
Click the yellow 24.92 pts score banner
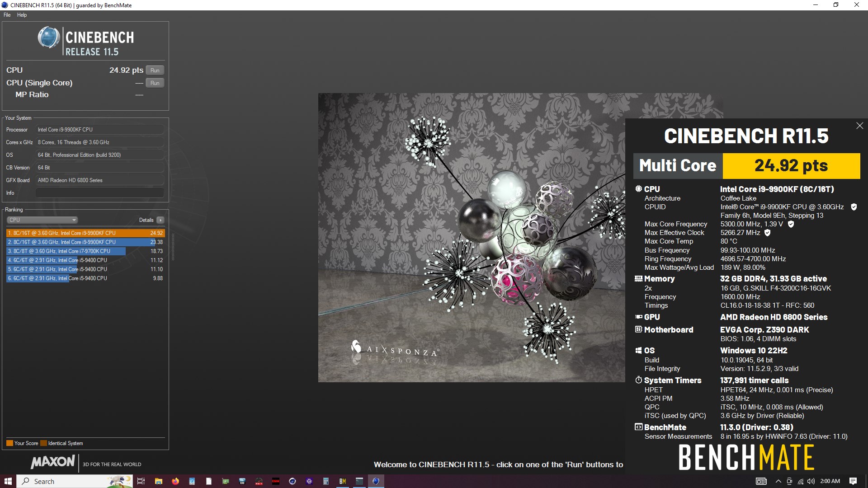(791, 166)
